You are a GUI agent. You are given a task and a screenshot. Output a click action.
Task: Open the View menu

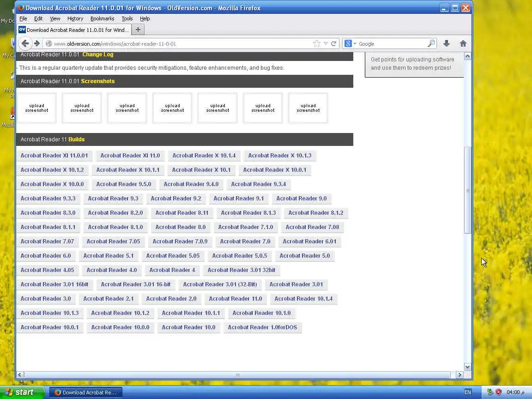tap(55, 18)
